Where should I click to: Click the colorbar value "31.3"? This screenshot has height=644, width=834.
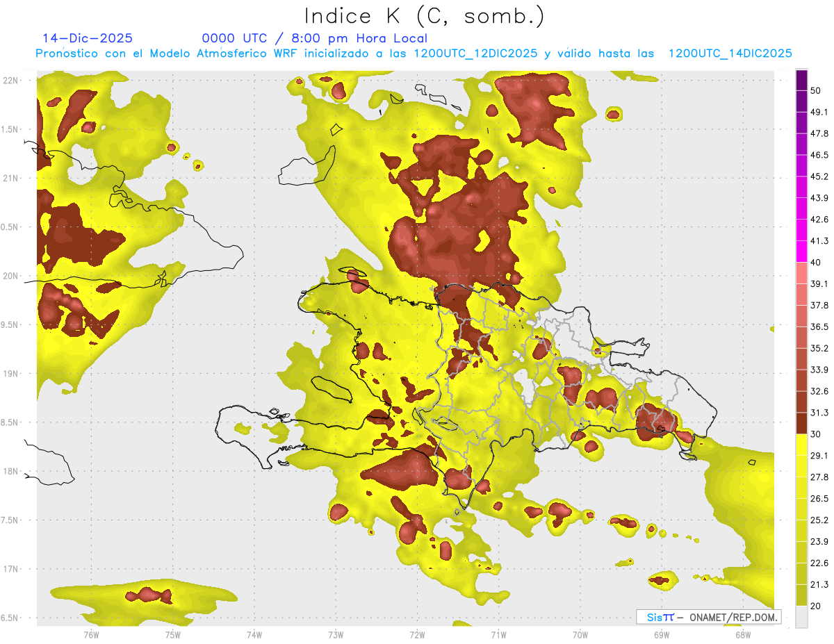(819, 413)
